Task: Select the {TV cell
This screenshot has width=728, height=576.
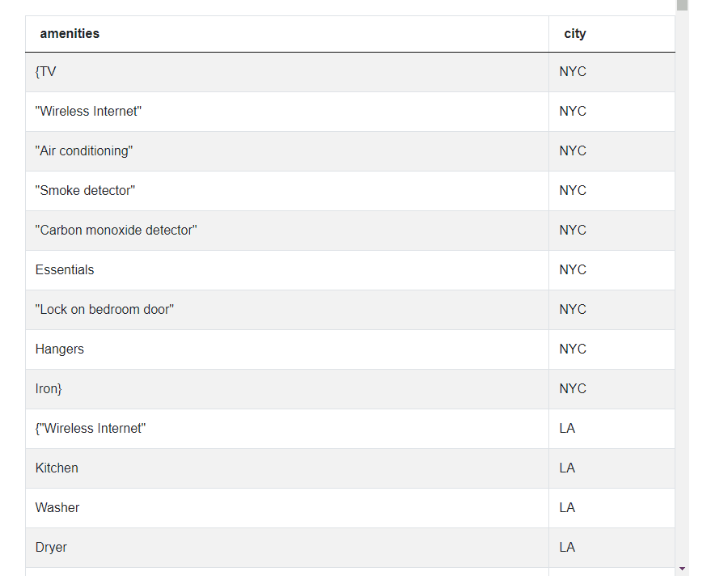Action: pos(46,71)
